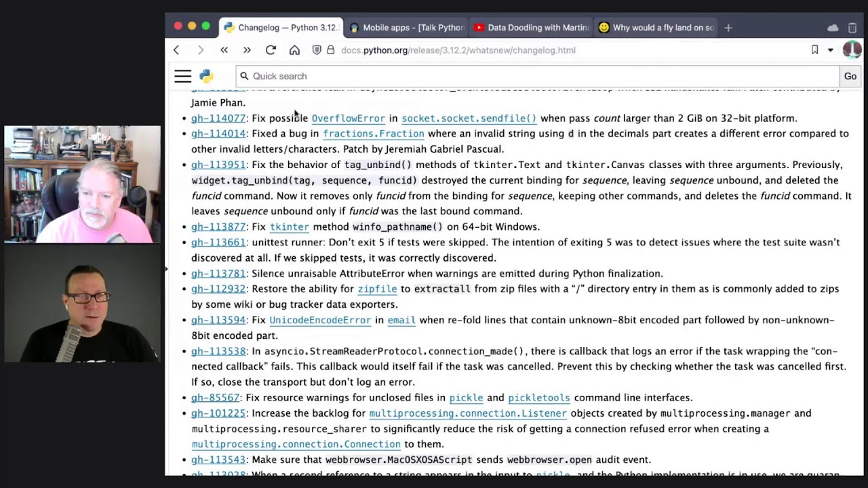
Task: Click the Python logo in docs header
Action: (206, 76)
